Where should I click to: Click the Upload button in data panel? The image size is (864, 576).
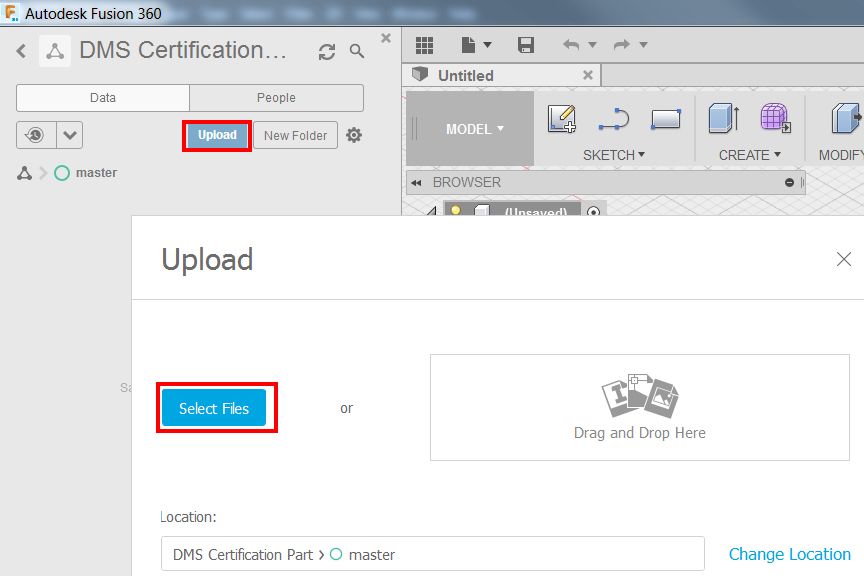pyautogui.click(x=217, y=136)
